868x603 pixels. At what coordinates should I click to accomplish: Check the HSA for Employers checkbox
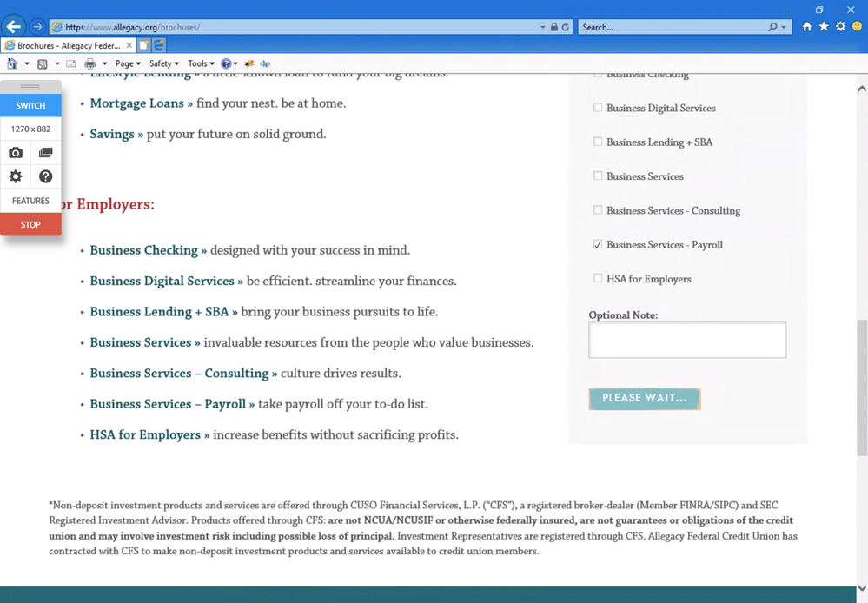coord(597,278)
